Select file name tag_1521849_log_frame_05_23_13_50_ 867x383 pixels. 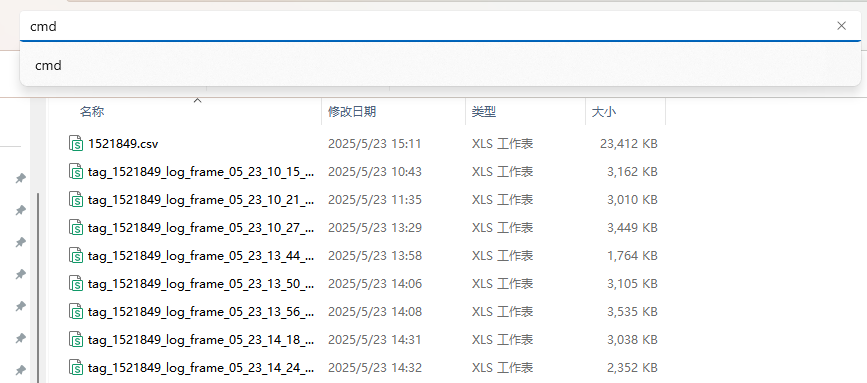[x=201, y=284]
